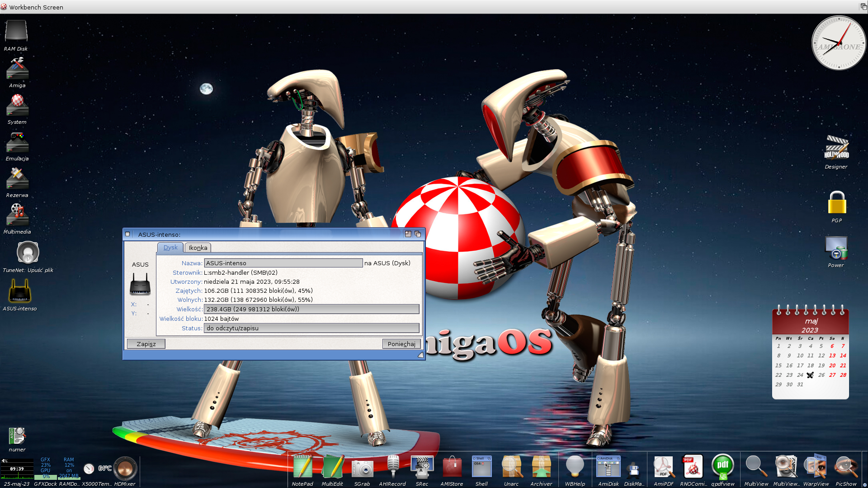This screenshot has height=488, width=868.
Task: Launch AHIRecord microphone from the dock
Action: click(x=392, y=467)
